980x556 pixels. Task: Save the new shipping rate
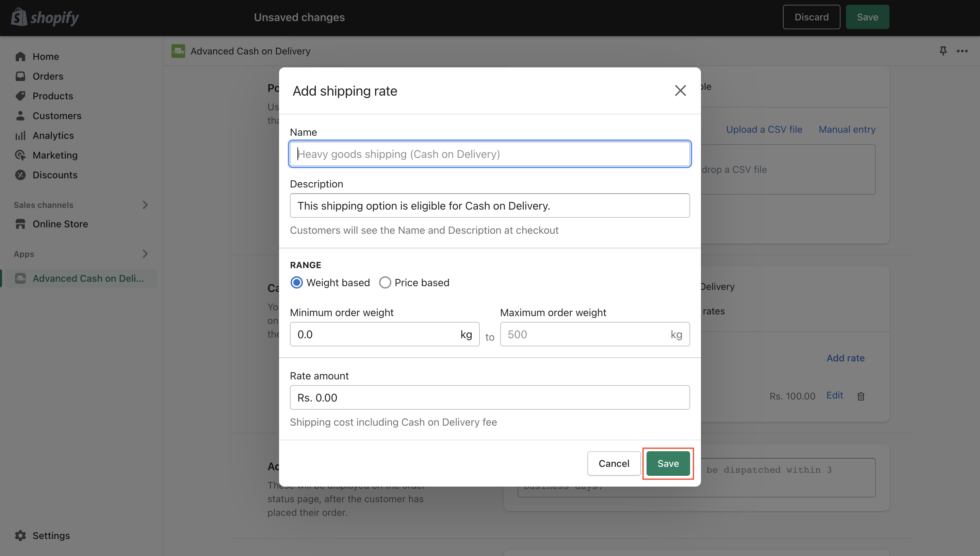[668, 463]
